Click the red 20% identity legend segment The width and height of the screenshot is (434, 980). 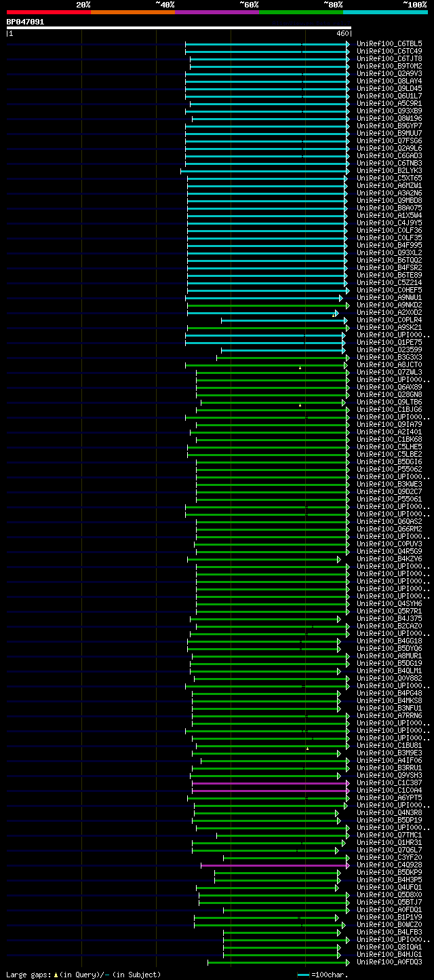tap(49, 12)
